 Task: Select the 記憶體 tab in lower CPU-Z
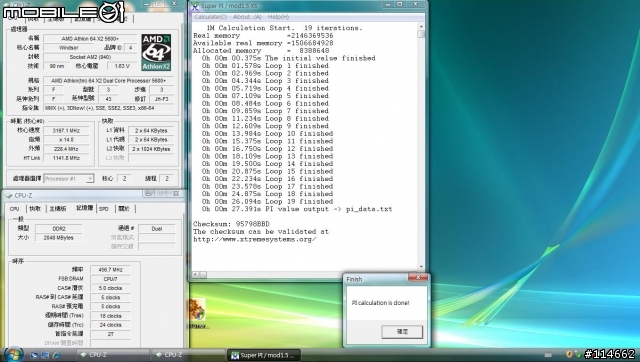pyautogui.click(x=84, y=208)
